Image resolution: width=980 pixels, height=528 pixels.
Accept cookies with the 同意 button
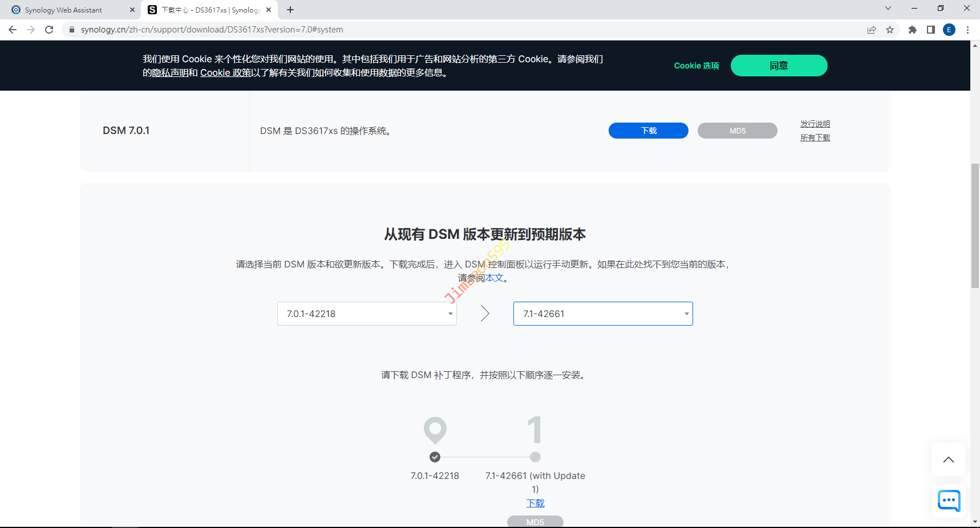(779, 66)
